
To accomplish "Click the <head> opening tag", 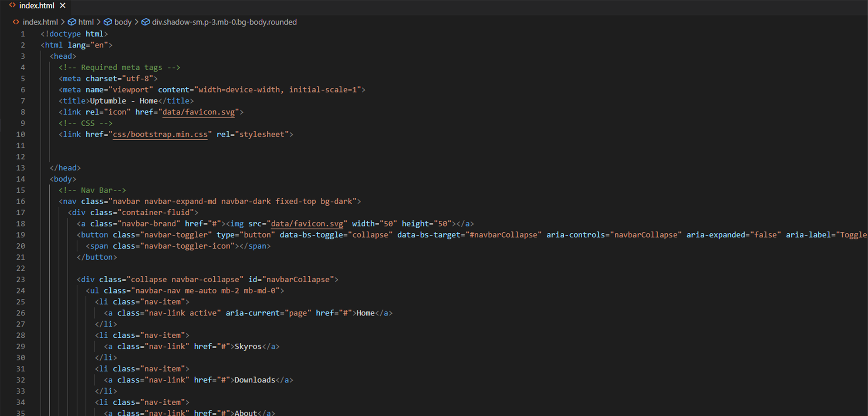I will (x=63, y=56).
